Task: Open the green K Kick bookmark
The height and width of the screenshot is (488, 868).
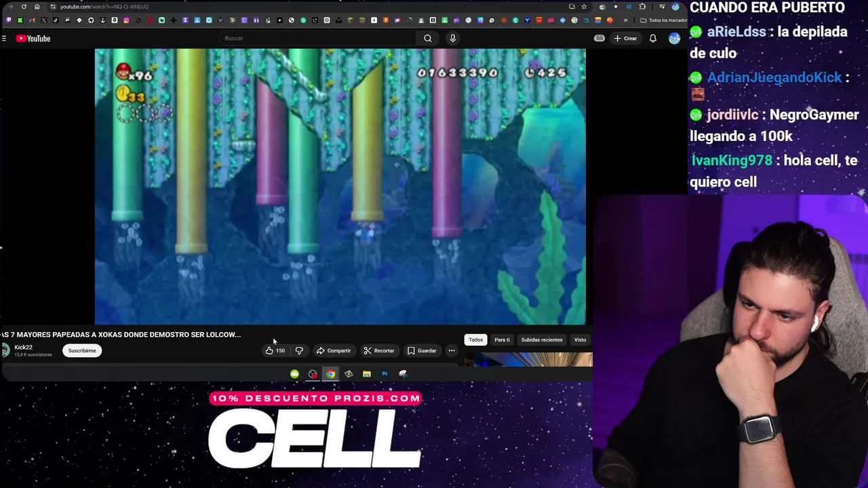Action: tap(20, 20)
